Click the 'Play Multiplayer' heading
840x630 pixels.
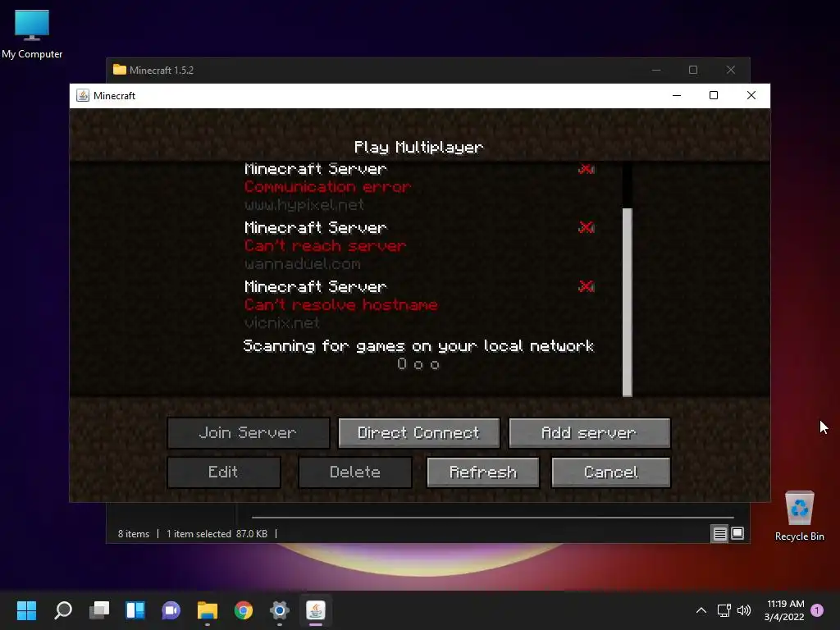coord(418,147)
